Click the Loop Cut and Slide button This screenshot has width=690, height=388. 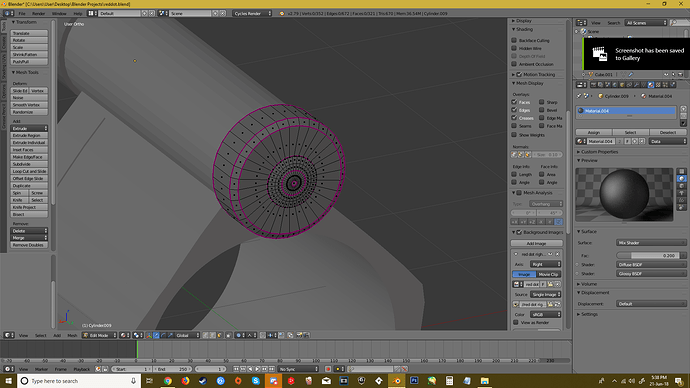click(x=29, y=171)
